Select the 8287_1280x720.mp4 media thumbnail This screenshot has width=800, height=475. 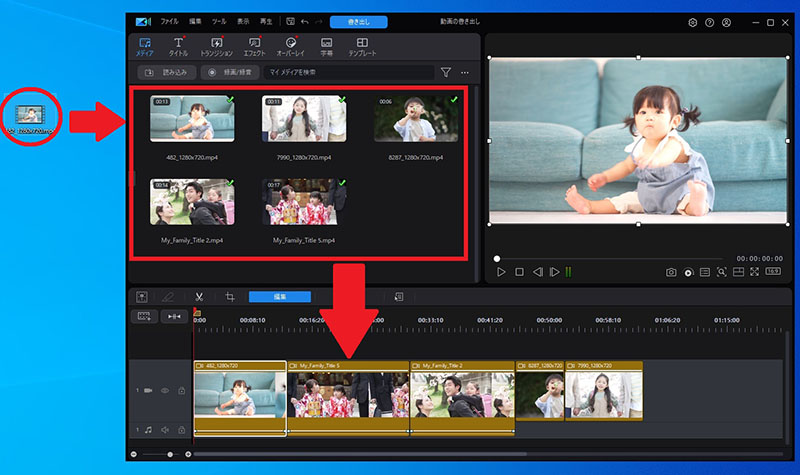(x=416, y=118)
